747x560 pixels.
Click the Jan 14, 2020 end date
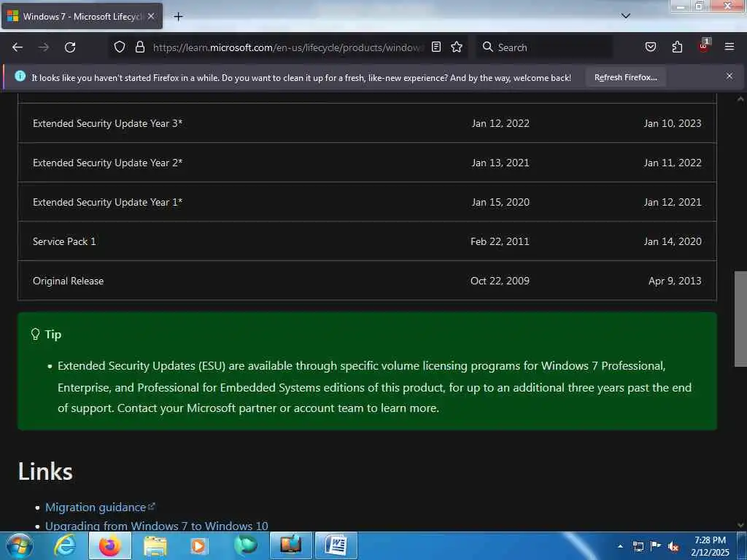(x=673, y=241)
